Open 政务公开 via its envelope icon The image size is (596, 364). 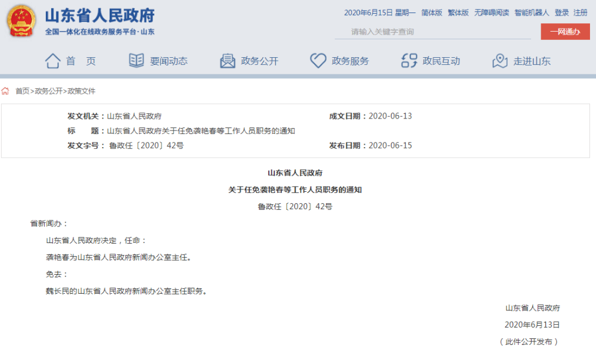click(x=226, y=60)
